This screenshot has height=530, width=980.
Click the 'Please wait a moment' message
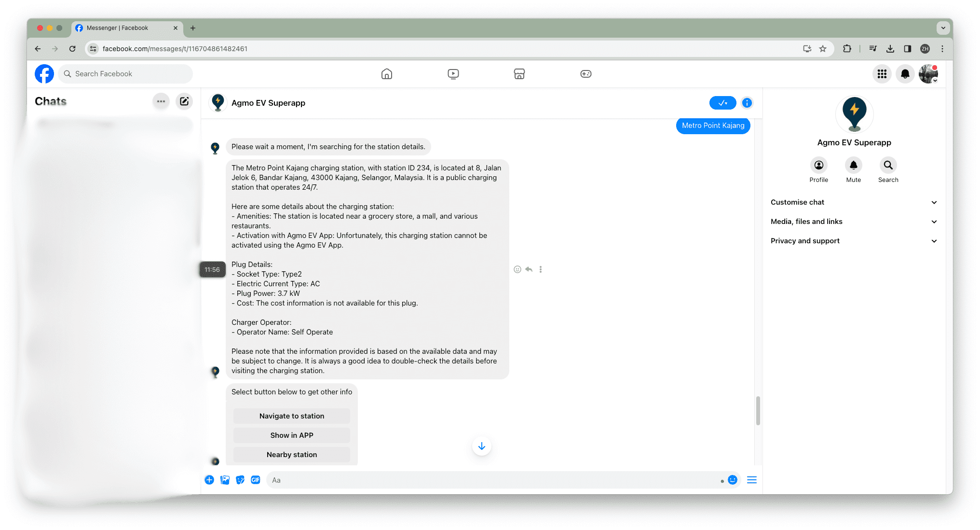pyautogui.click(x=328, y=147)
